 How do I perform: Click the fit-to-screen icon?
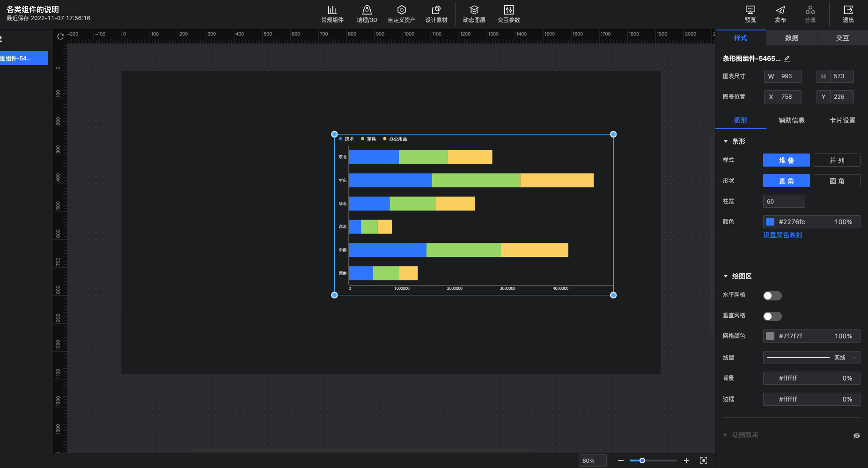pos(704,461)
